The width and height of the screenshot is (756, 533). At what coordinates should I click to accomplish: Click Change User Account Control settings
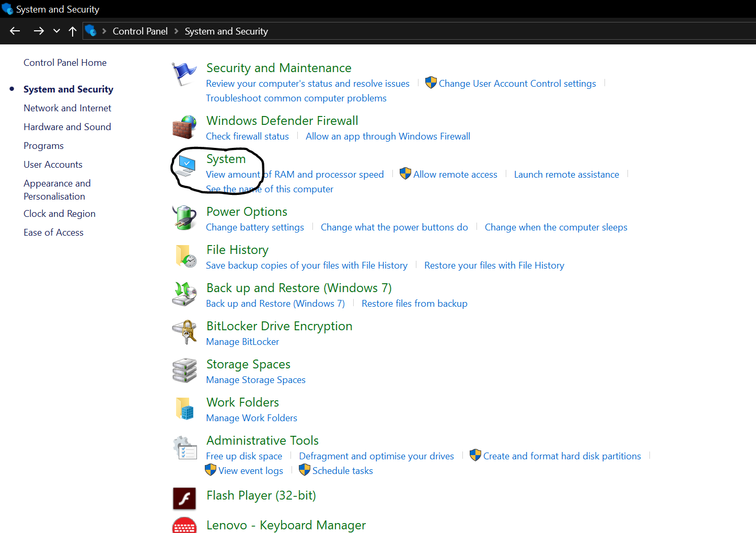coord(517,84)
